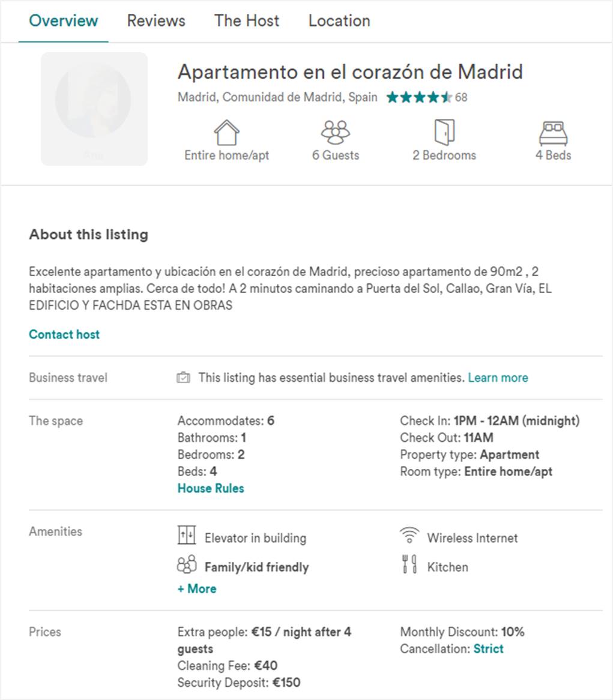Switch to the Reviews tab
This screenshot has height=700, width=613.
click(156, 21)
